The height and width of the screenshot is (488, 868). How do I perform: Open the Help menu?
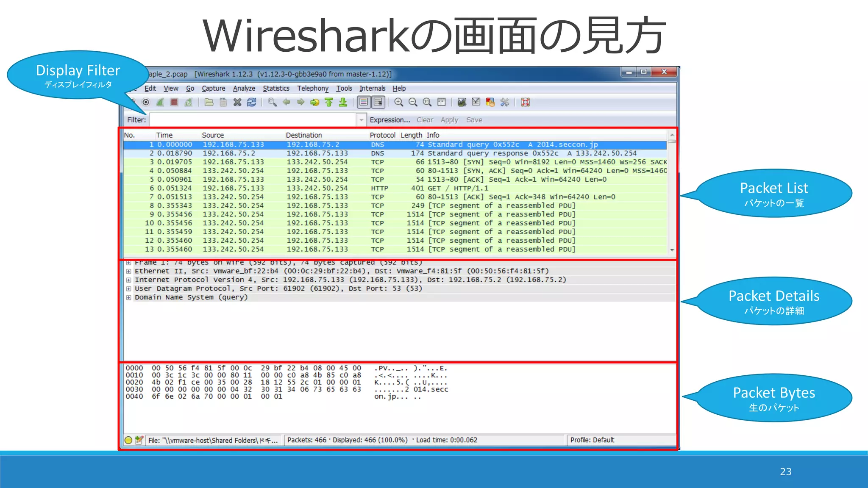tap(399, 89)
